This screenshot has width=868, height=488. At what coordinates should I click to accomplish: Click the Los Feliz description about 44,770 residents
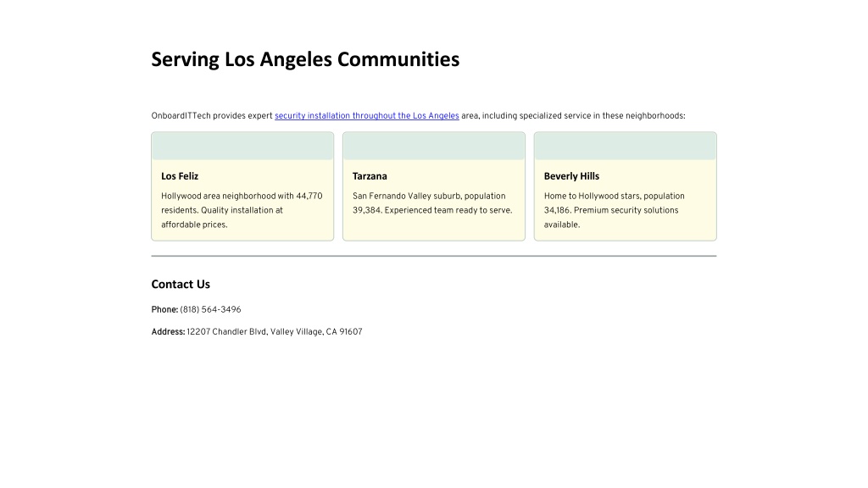pyautogui.click(x=242, y=210)
